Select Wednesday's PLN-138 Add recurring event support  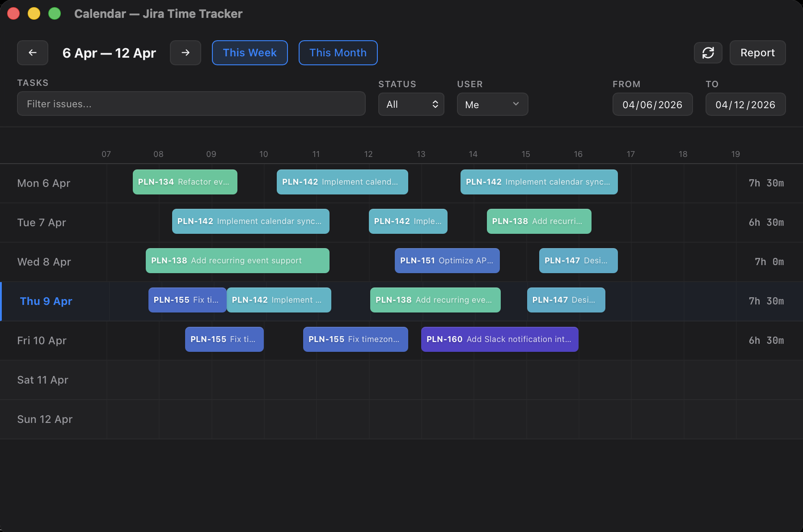point(237,261)
